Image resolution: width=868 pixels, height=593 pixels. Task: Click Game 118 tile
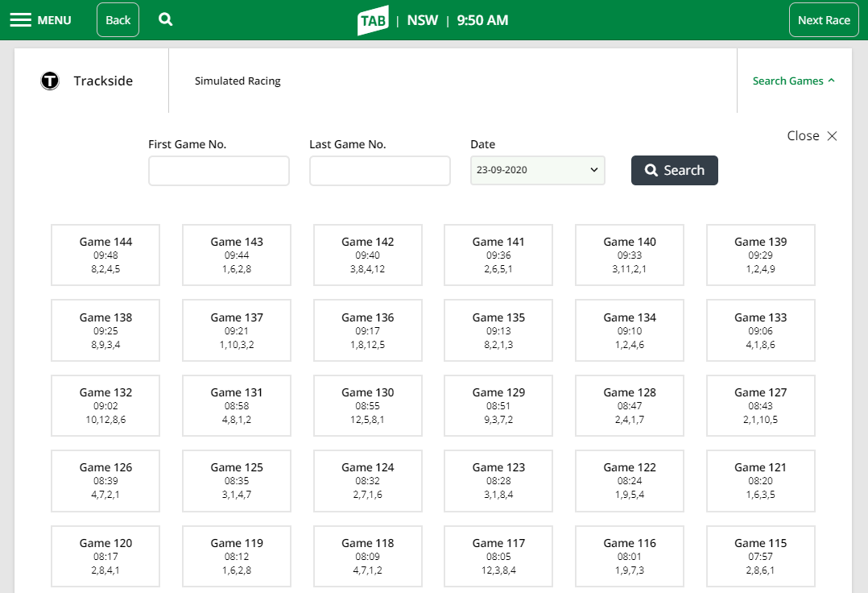pos(367,557)
